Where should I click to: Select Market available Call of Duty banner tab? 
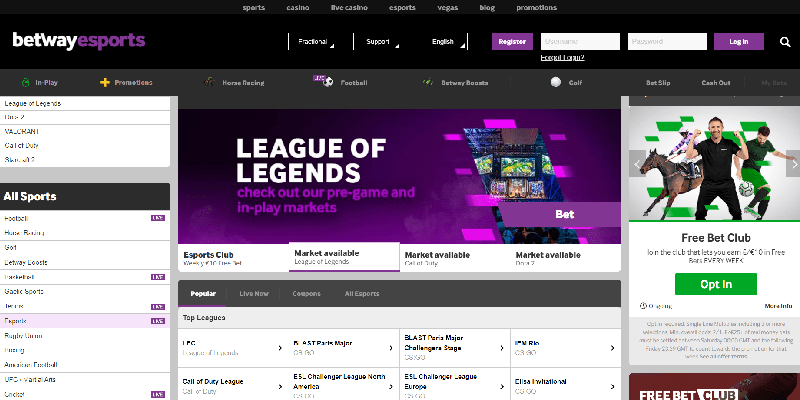pyautogui.click(x=455, y=258)
